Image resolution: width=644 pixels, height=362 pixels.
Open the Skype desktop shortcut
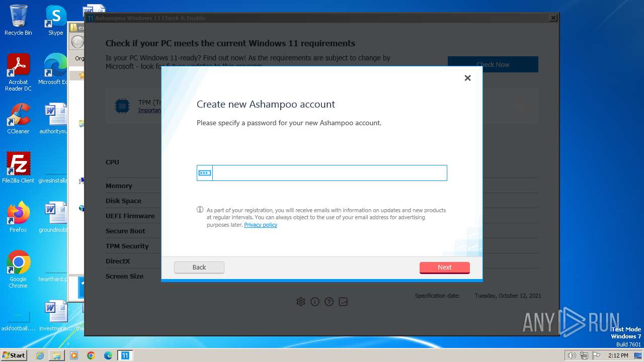click(56, 20)
